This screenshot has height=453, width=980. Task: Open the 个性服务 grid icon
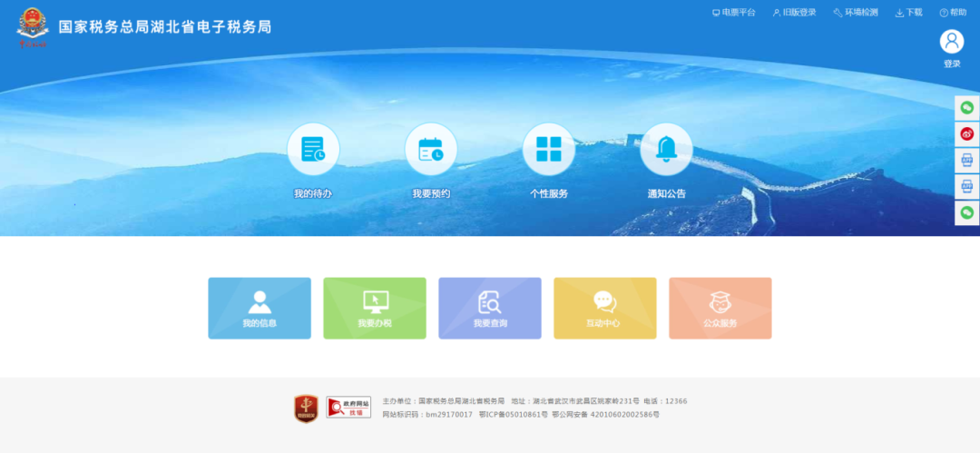click(549, 150)
